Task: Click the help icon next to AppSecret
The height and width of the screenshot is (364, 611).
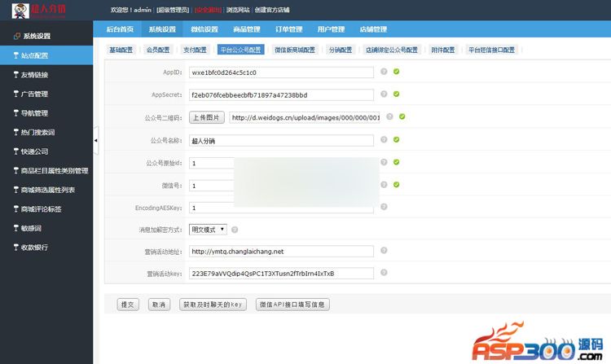Action: [x=384, y=94]
